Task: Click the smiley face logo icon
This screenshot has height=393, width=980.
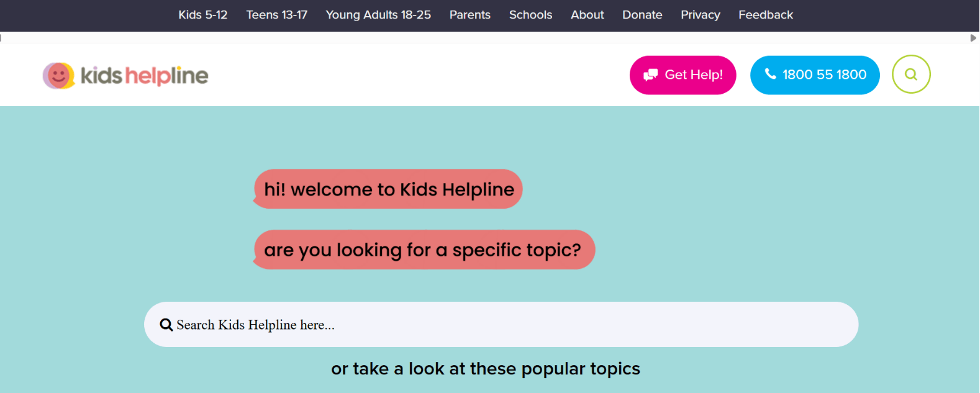Action: pyautogui.click(x=58, y=76)
